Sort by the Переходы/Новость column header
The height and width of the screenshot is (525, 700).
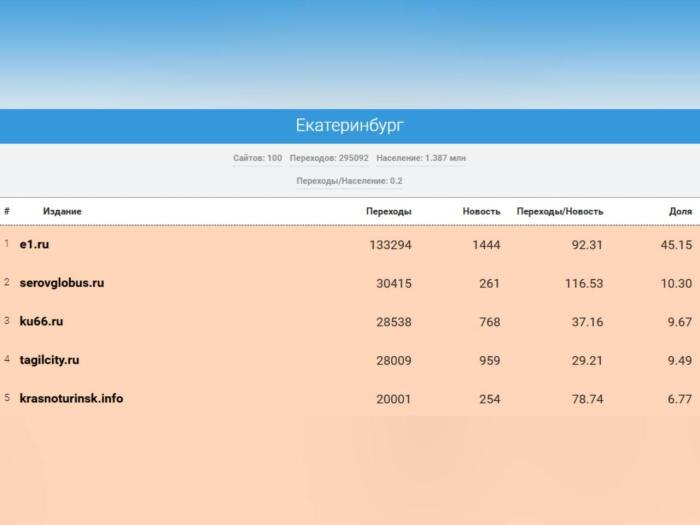coord(560,211)
